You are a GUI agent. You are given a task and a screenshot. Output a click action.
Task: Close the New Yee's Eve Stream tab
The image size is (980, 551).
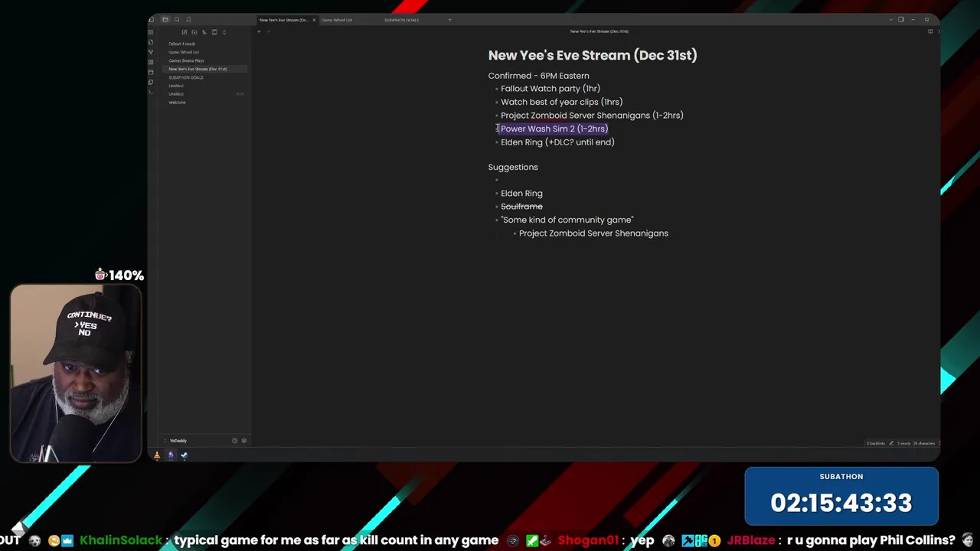pos(314,20)
